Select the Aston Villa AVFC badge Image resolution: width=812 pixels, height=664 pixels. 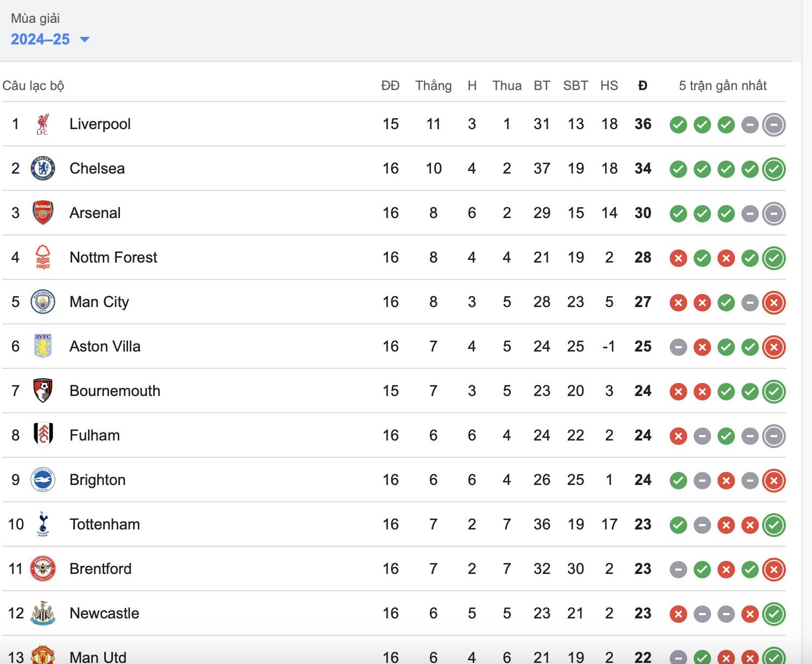42,346
